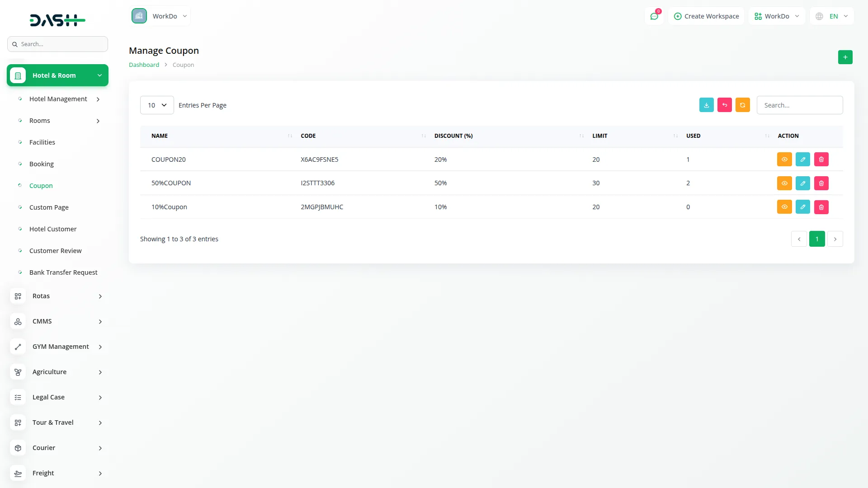868x488 pixels.
Task: Sort the table by Discount (%) column
Action: (453, 136)
